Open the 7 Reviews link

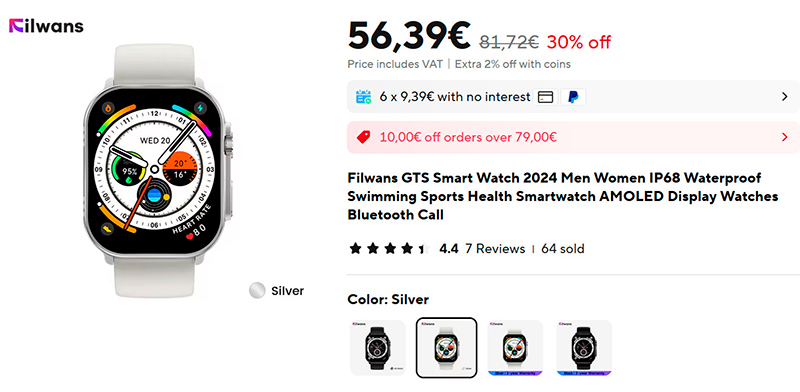click(x=495, y=249)
